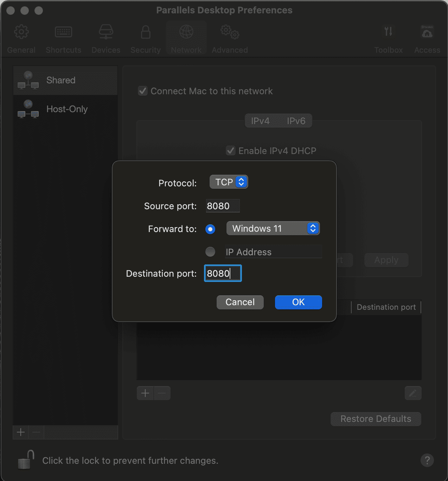Open the Devices preferences pane
The width and height of the screenshot is (448, 481).
(105, 37)
